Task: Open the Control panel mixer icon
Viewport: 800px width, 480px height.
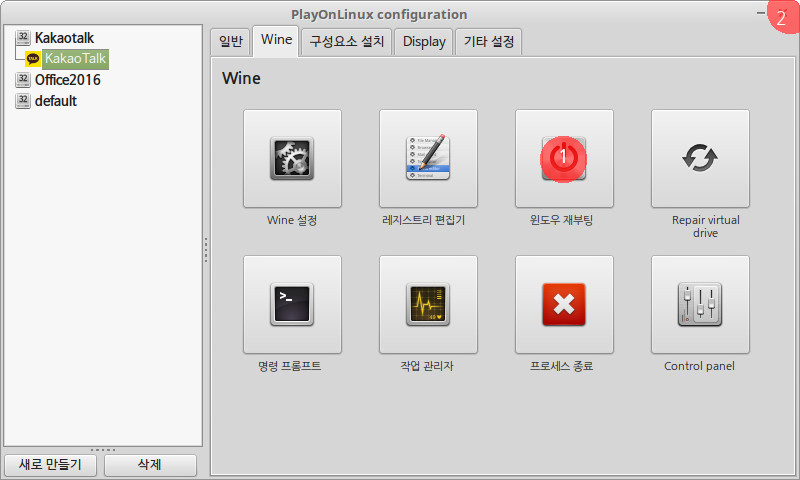Action: [701, 305]
